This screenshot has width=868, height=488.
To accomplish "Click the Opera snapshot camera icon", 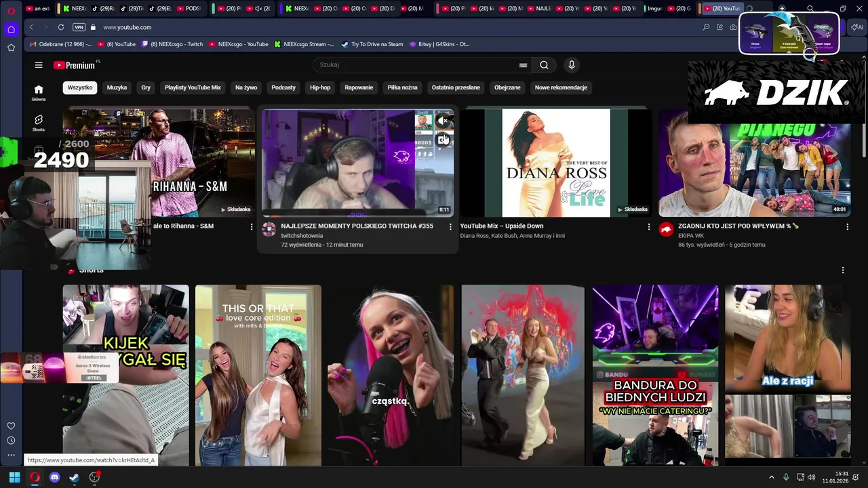I will 733,27.
